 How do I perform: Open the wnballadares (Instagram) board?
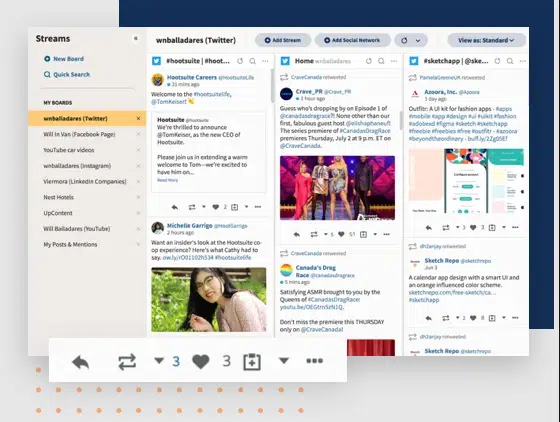77,166
